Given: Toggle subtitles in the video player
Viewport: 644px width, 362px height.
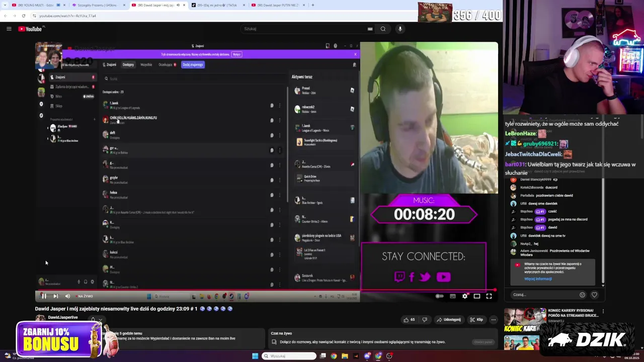Looking at the screenshot, I should click(452, 296).
